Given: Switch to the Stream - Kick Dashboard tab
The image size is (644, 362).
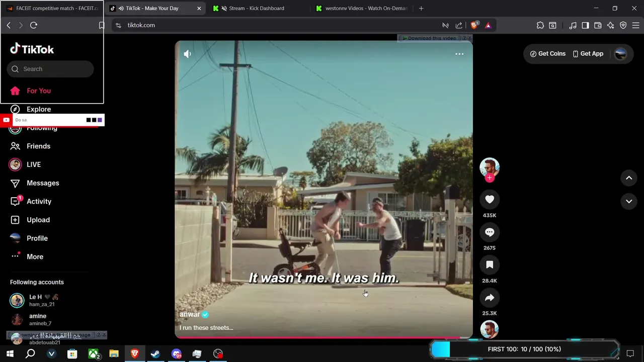Looking at the screenshot, I should [256, 8].
